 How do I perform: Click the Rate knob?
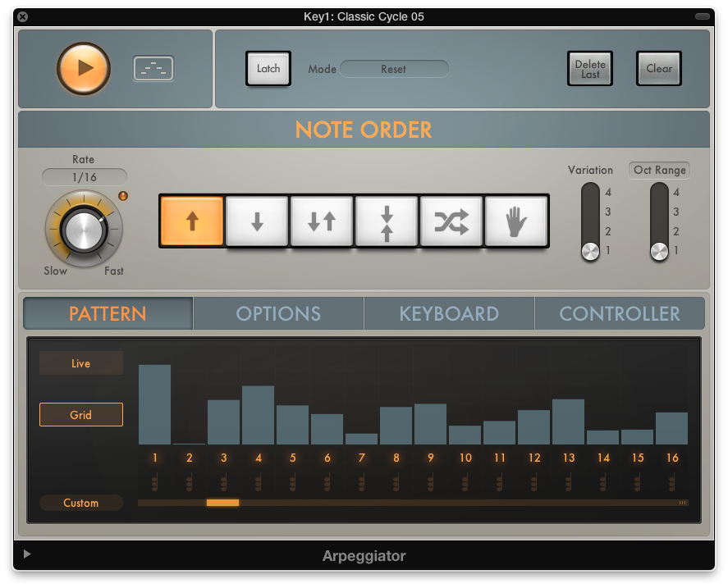[x=84, y=230]
